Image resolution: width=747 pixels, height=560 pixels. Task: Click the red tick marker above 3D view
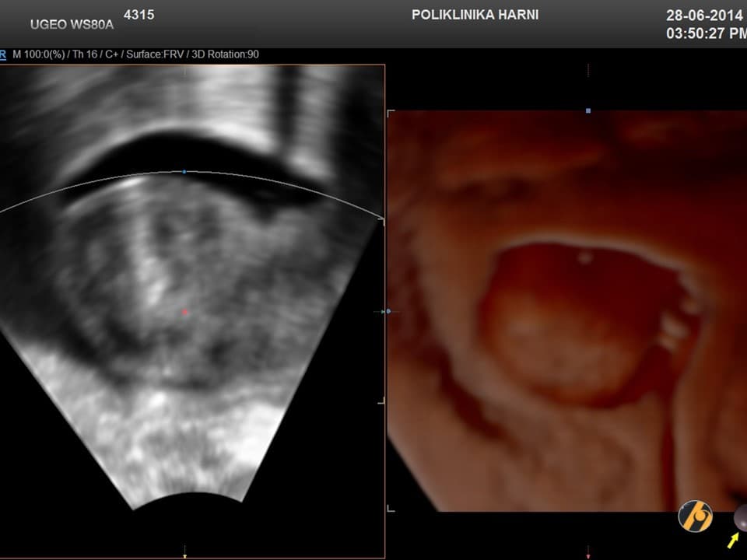pyautogui.click(x=588, y=70)
